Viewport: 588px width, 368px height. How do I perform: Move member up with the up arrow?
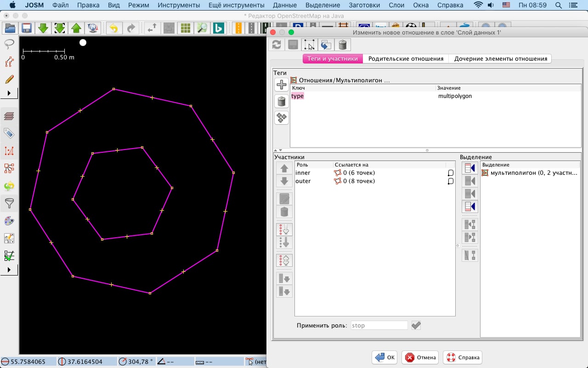click(284, 168)
